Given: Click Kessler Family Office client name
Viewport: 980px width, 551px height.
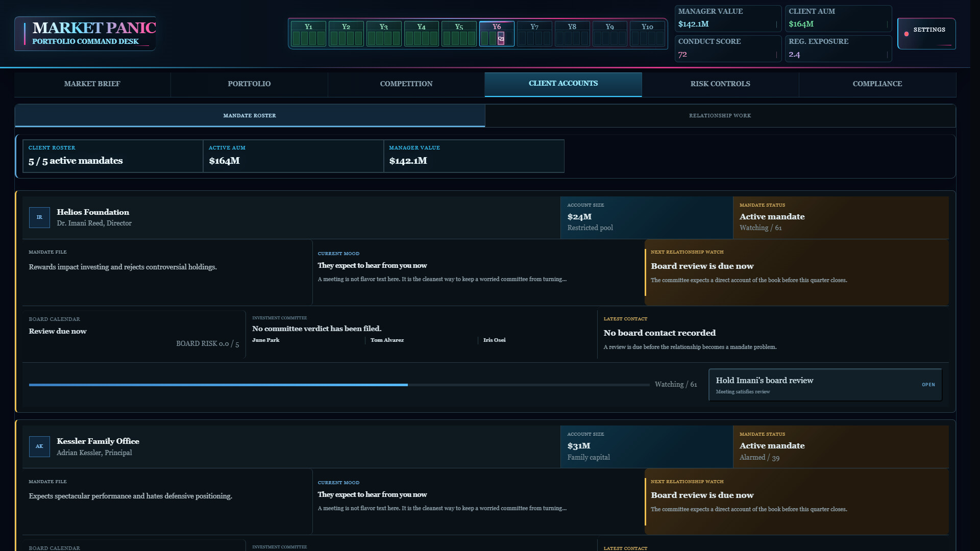Looking at the screenshot, I should (x=98, y=441).
